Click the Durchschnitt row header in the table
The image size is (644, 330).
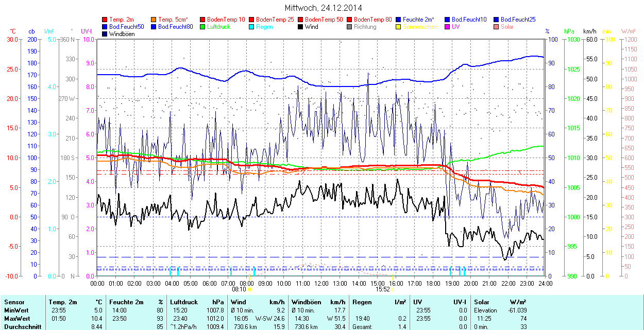click(x=21, y=326)
